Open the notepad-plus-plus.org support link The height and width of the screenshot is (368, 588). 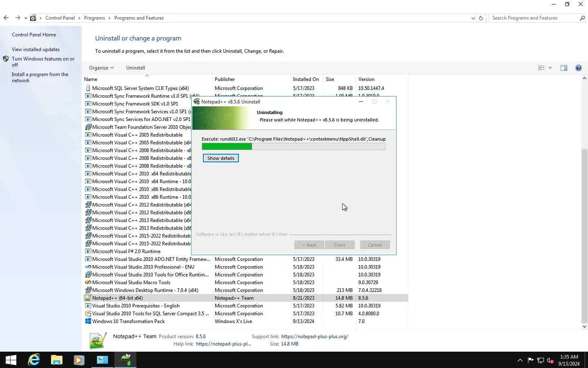pos(315,337)
